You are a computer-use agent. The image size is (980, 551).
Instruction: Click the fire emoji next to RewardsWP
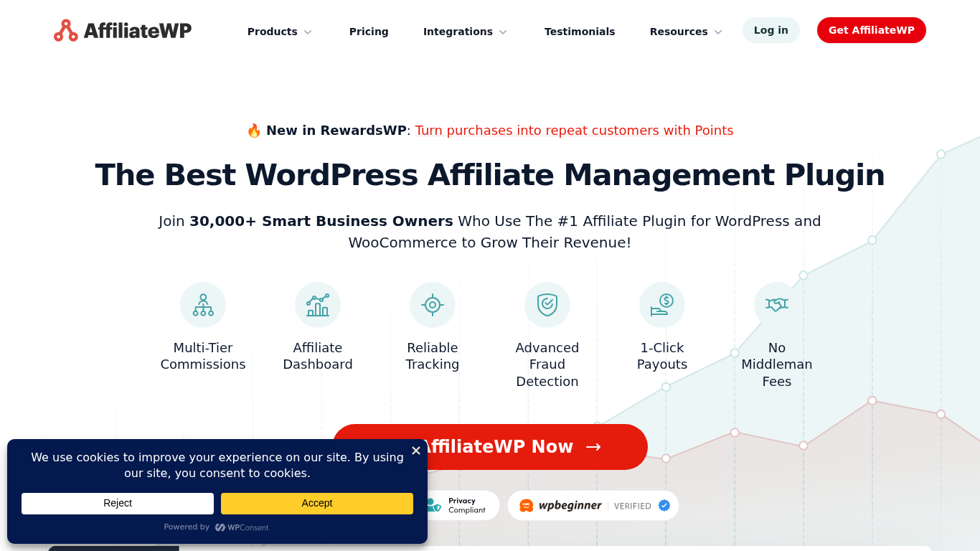pyautogui.click(x=255, y=130)
